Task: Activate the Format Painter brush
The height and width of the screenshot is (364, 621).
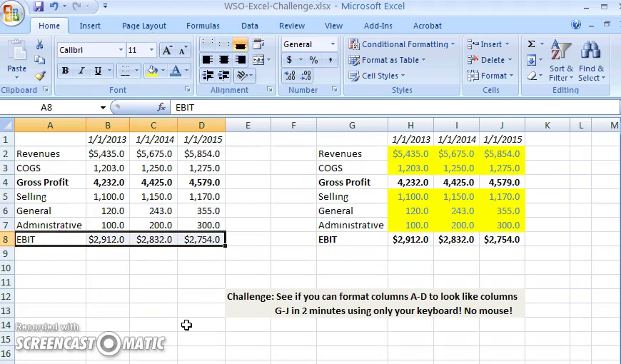Action: click(40, 76)
